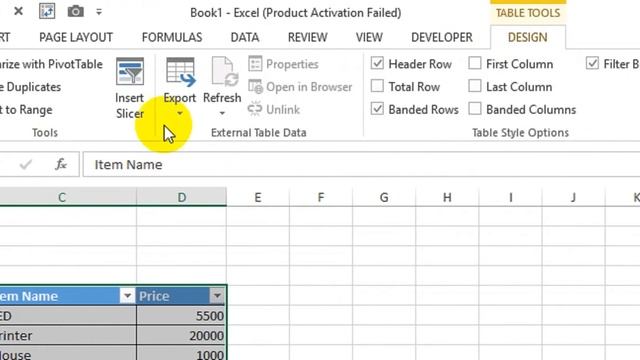Click Summarize with PivotTable
The width and height of the screenshot is (640, 360).
point(51,64)
